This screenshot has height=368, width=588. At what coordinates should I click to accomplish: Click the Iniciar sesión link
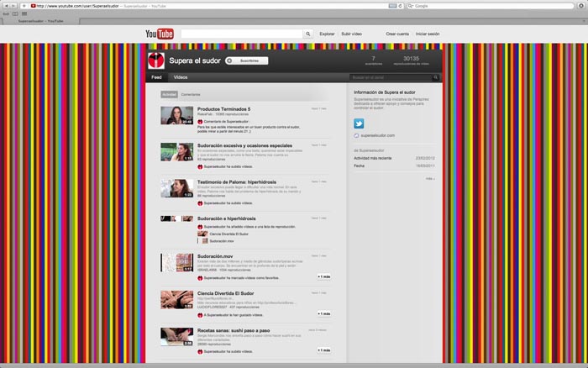(428, 34)
